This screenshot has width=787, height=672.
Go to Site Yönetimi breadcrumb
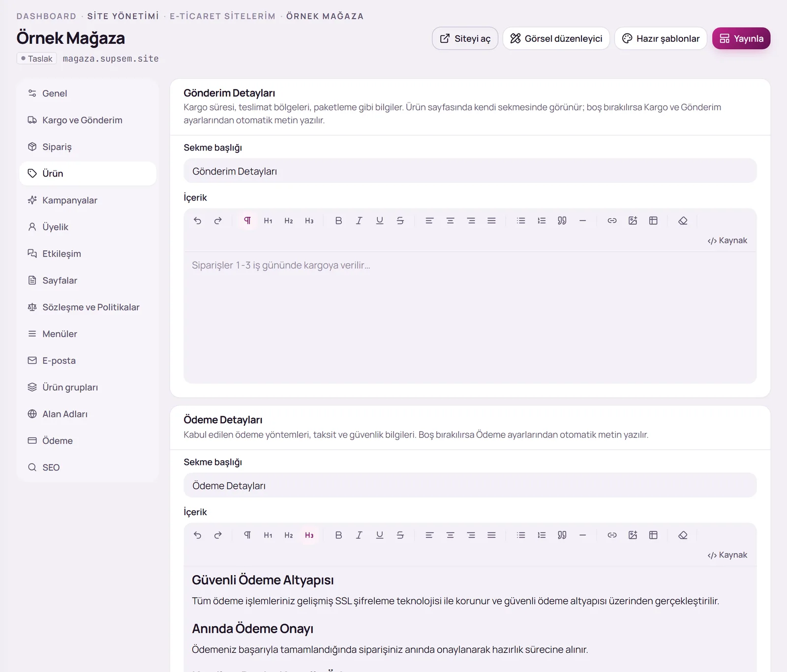pos(123,16)
